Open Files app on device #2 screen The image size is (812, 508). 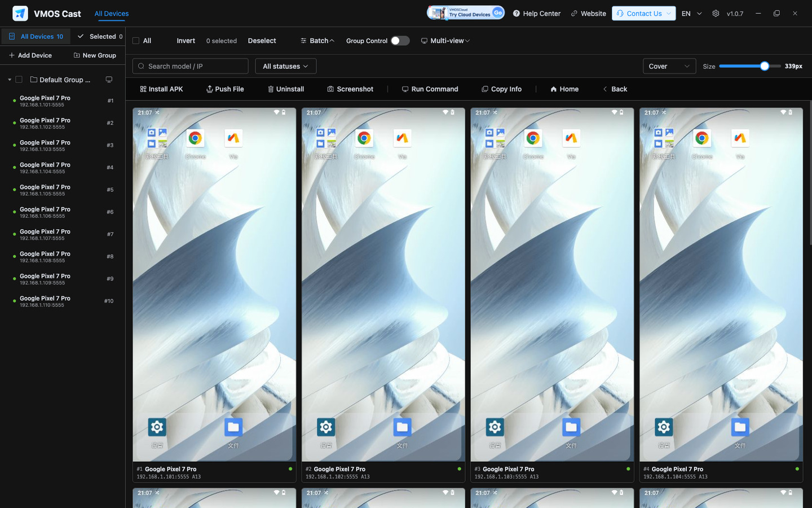pyautogui.click(x=402, y=427)
